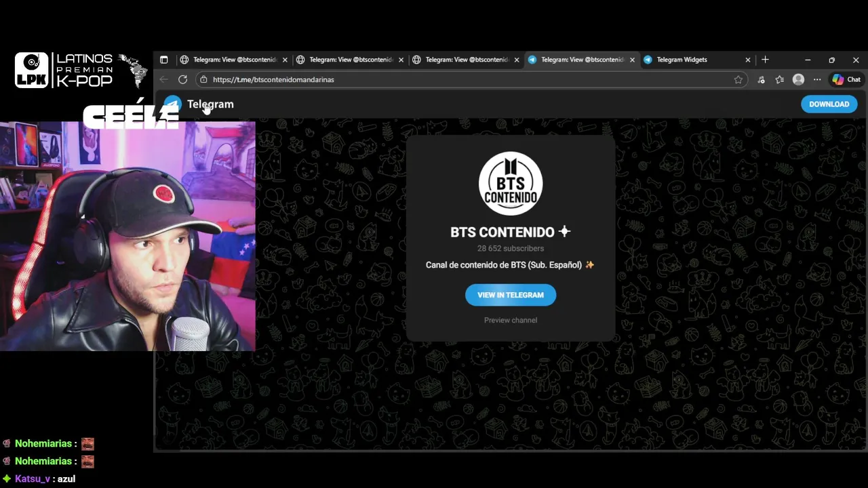Open browser extensions icon
Screen dimensions: 868x488
click(761, 79)
